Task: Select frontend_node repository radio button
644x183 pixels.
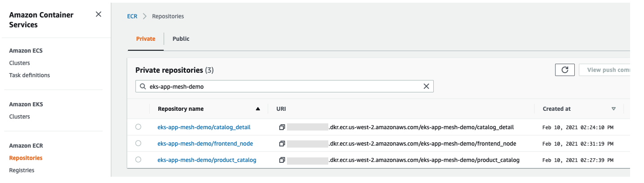Action: (x=138, y=143)
